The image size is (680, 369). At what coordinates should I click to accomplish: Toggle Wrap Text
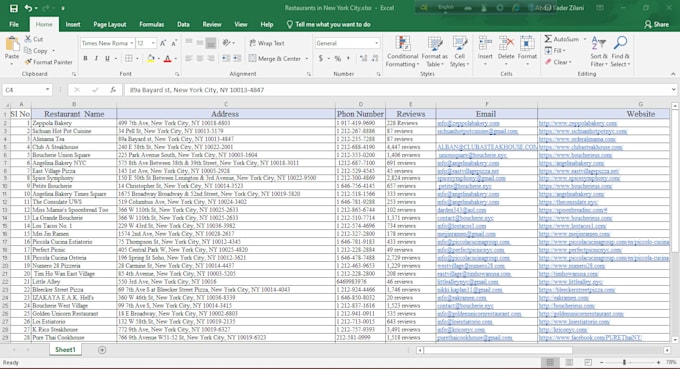click(x=267, y=43)
